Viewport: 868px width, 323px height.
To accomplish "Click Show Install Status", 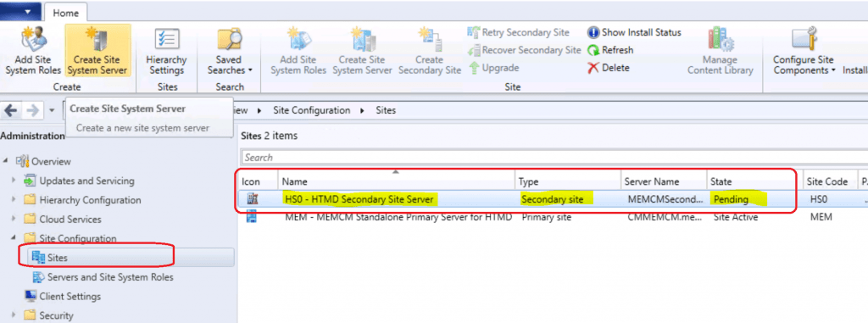I will click(x=634, y=33).
